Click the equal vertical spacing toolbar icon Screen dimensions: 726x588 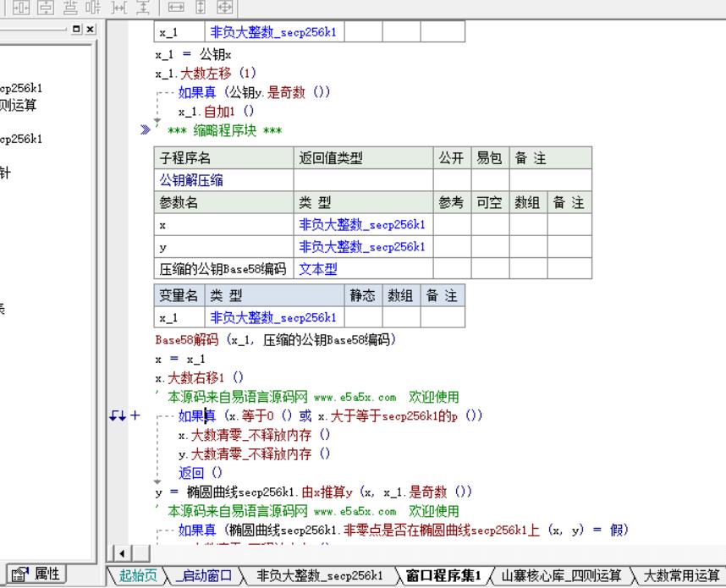tap(143, 7)
